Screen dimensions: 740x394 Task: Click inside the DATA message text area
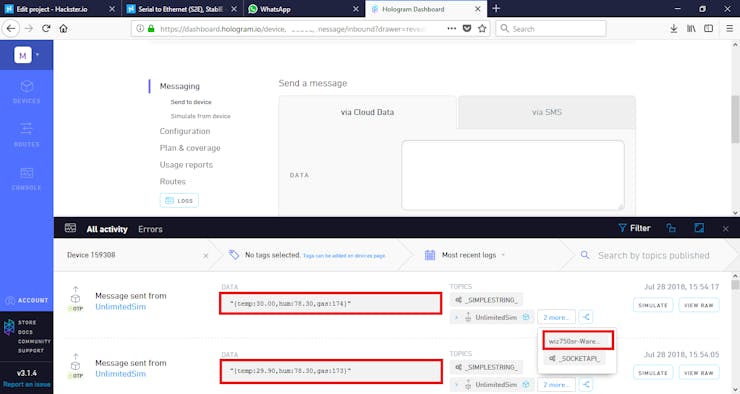point(513,175)
